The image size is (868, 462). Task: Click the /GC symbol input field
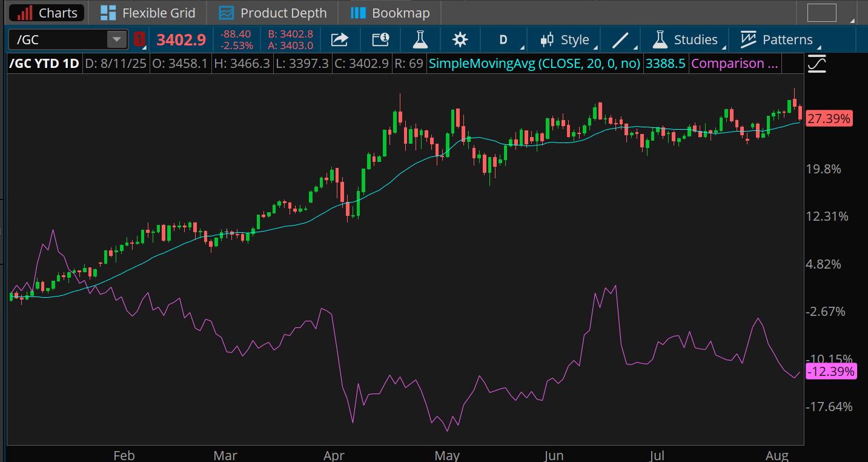tap(59, 40)
